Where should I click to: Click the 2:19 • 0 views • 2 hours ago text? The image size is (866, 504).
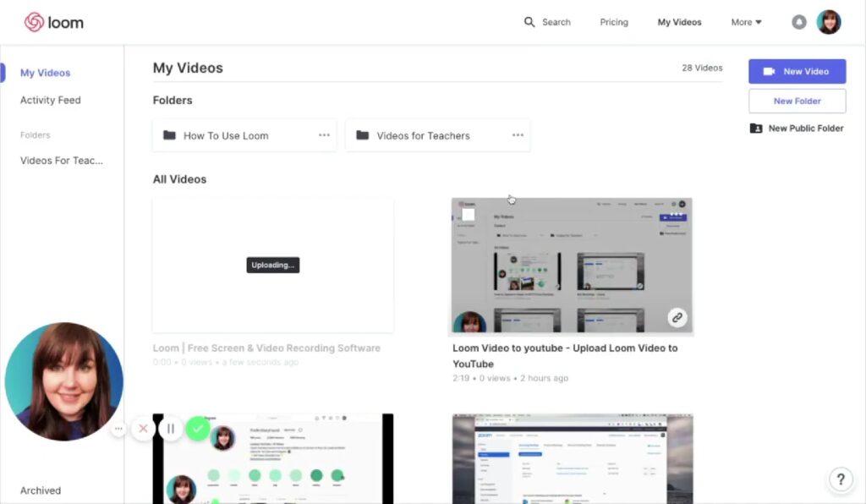pos(510,378)
